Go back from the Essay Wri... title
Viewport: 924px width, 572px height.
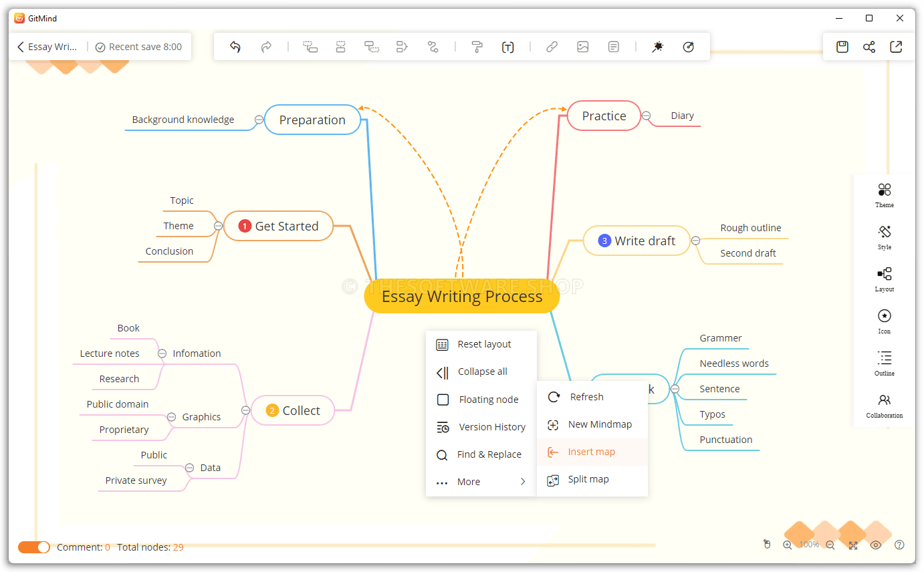coord(21,47)
